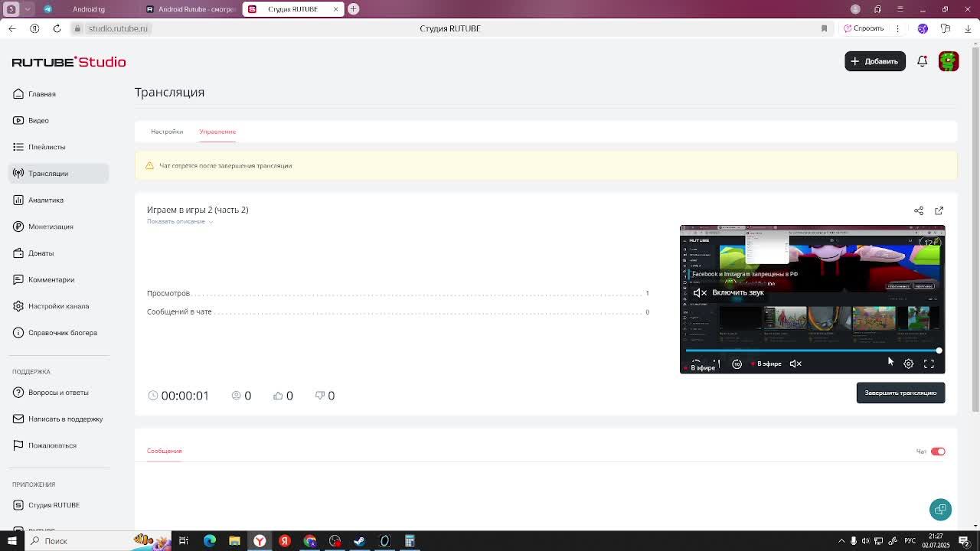Image resolution: width=980 pixels, height=551 pixels.
Task: Select the Сообщения tab
Action: pyautogui.click(x=164, y=451)
